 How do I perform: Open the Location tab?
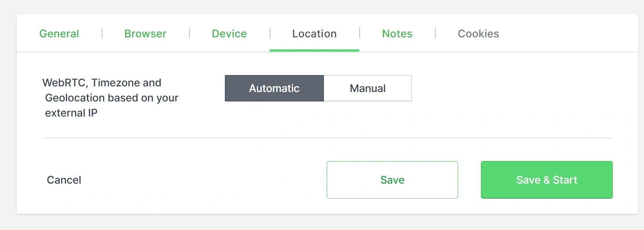(x=314, y=34)
